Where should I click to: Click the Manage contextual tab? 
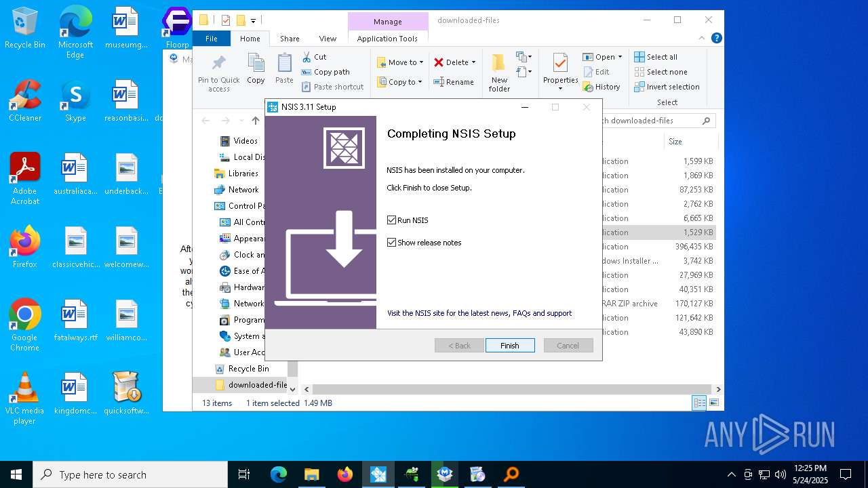point(388,22)
